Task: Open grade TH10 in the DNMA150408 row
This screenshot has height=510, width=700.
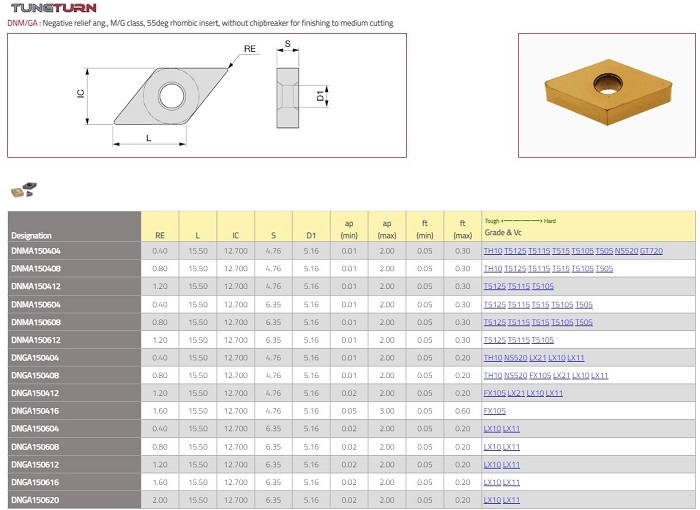Action: [x=493, y=269]
